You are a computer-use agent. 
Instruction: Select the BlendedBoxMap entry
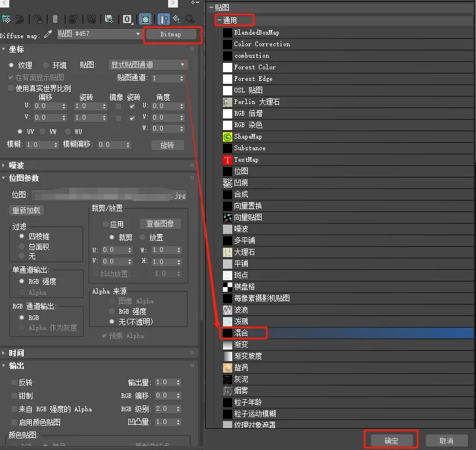[x=348, y=33]
